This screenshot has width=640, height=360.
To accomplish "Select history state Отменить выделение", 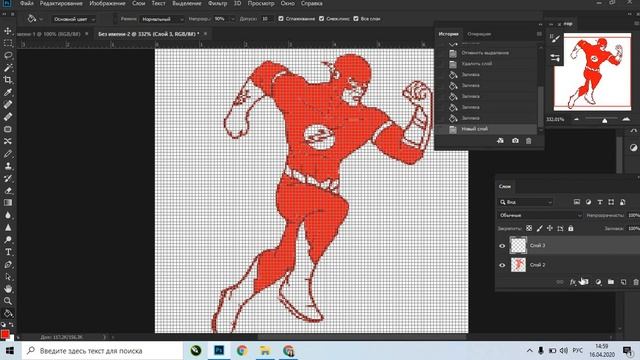I will pos(485,53).
